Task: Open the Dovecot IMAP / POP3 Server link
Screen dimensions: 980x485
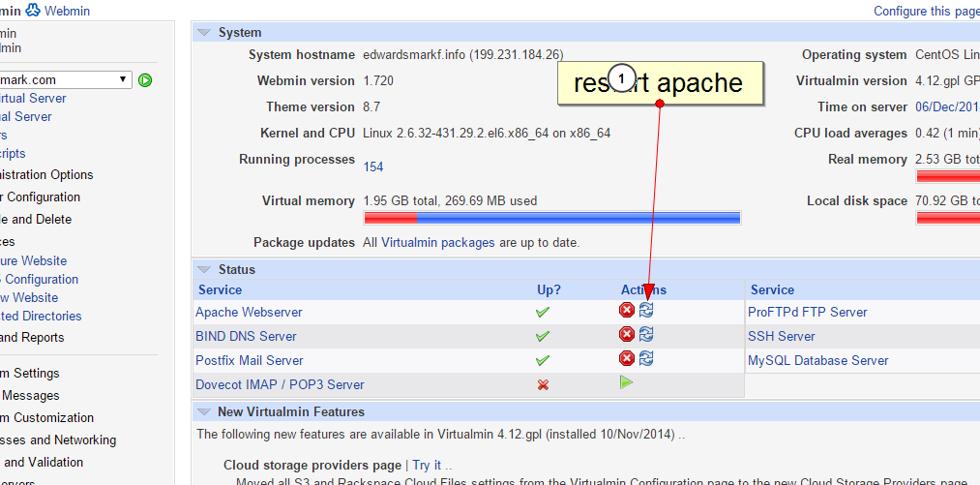Action: pyautogui.click(x=280, y=384)
